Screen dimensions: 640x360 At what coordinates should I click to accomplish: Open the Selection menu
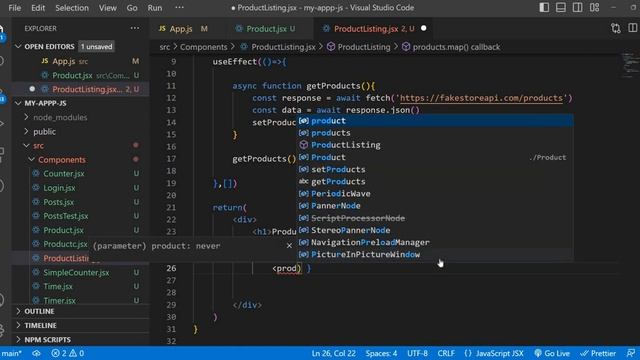point(72,8)
